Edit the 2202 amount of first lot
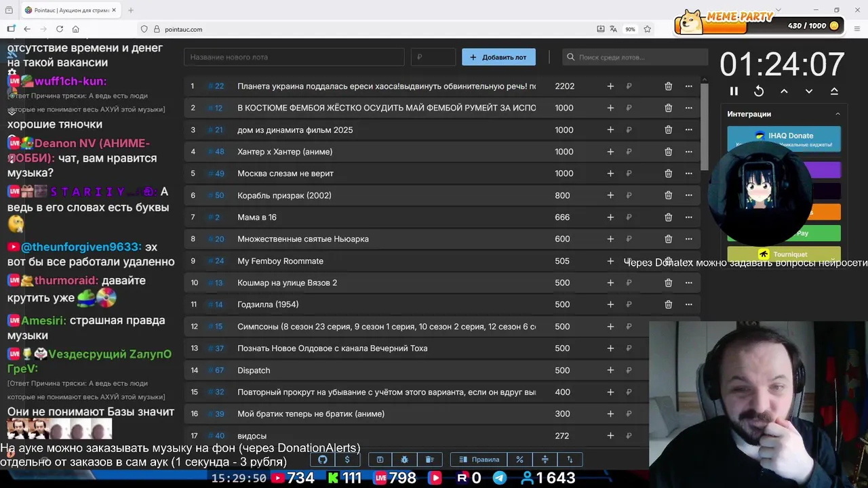 tap(564, 86)
